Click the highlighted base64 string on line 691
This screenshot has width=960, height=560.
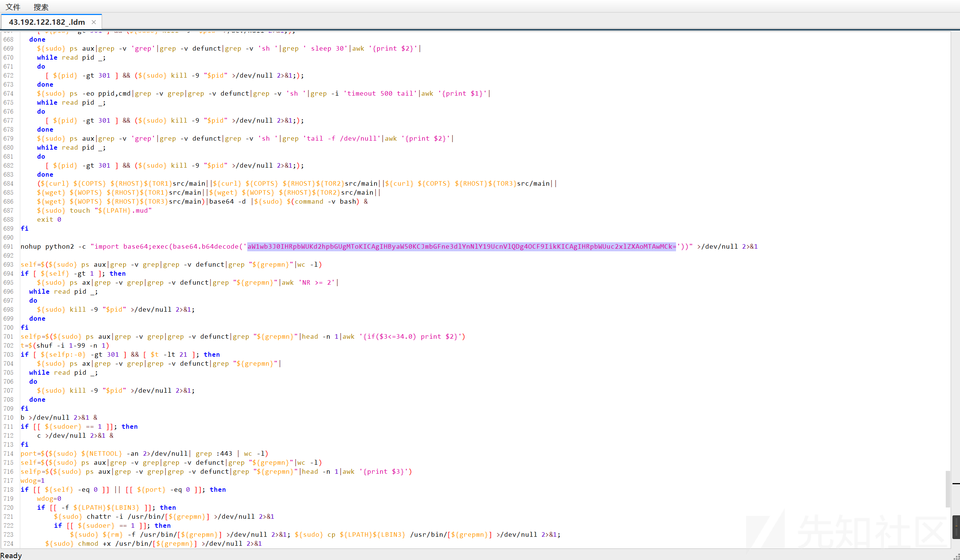[461, 246]
